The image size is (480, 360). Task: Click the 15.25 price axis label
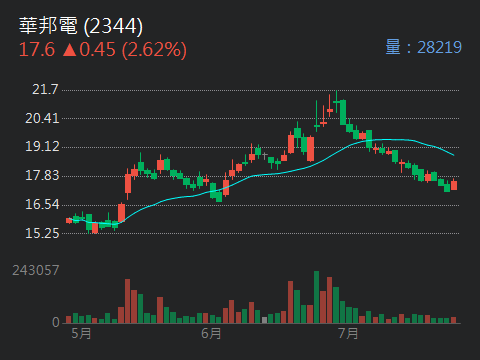42,233
